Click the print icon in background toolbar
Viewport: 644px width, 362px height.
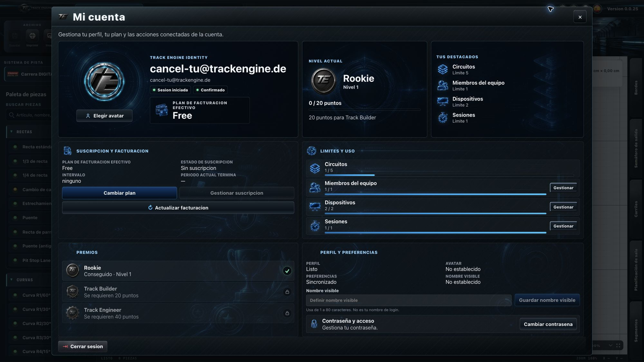click(x=32, y=36)
